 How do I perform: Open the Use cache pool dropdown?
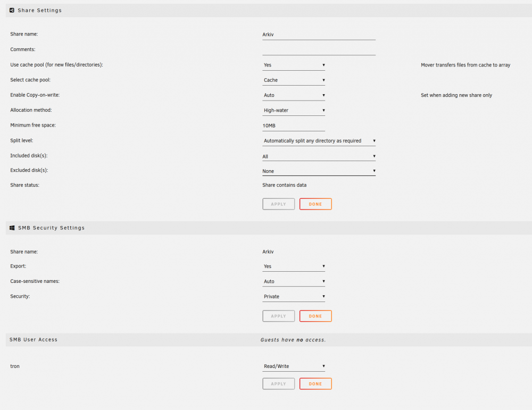tap(294, 65)
